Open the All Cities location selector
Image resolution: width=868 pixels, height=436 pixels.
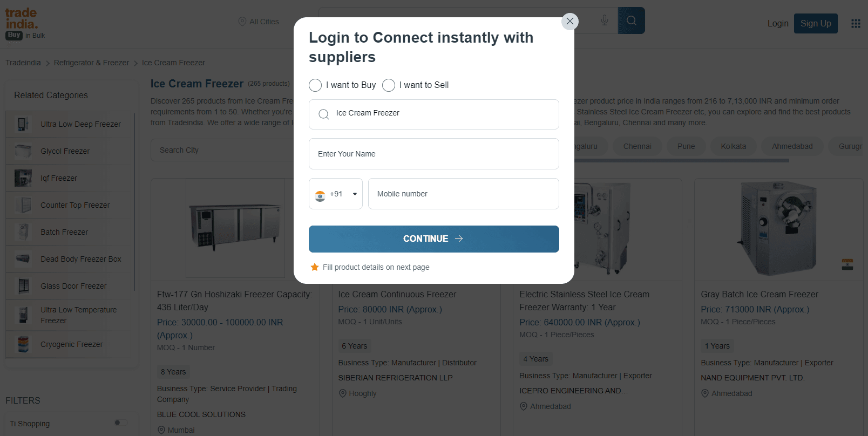pos(258,21)
